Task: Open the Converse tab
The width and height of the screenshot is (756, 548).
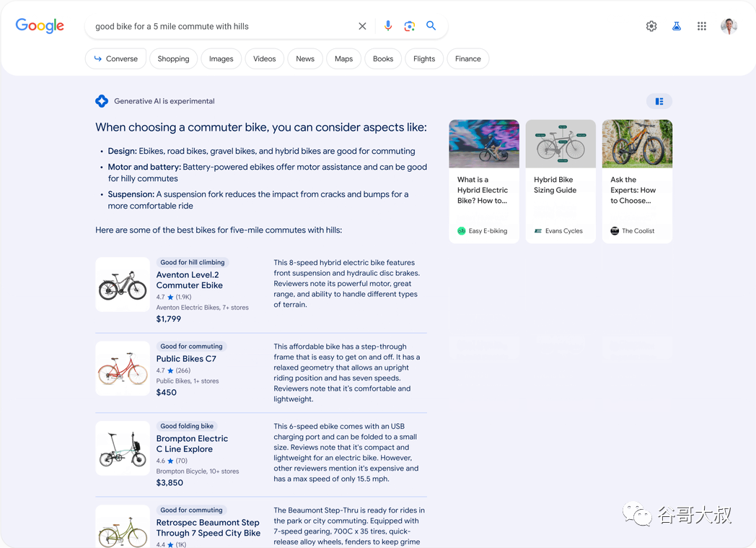Action: coord(115,59)
